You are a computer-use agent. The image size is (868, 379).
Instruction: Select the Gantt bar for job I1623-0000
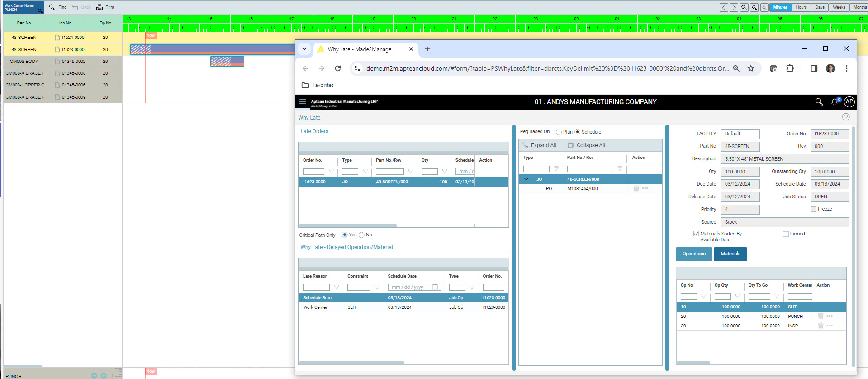point(213,49)
